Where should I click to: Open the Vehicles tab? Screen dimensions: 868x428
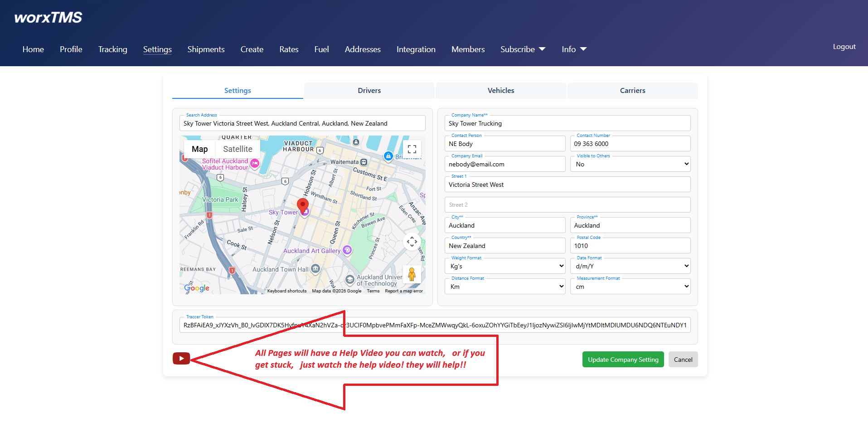coord(501,91)
